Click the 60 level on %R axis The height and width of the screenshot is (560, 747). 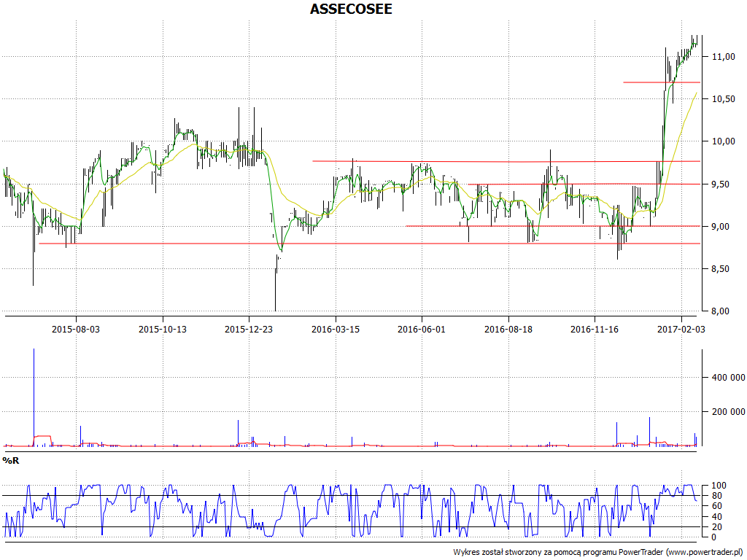[719, 506]
